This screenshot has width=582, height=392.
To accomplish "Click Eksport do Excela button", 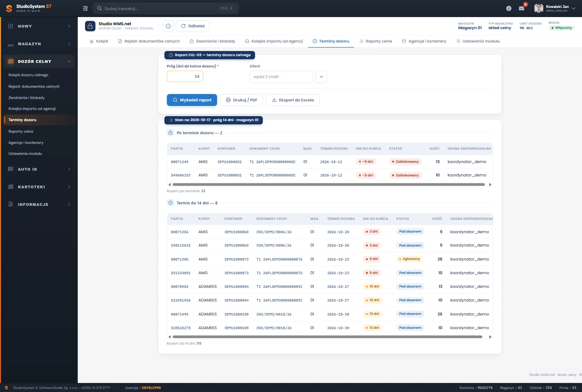I will point(293,100).
